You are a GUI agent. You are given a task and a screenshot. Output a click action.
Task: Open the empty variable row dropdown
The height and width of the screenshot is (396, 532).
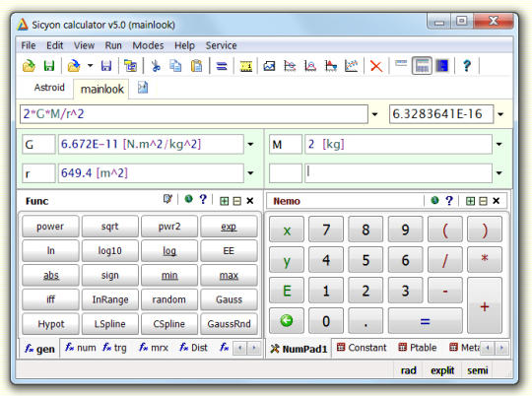tap(499, 173)
